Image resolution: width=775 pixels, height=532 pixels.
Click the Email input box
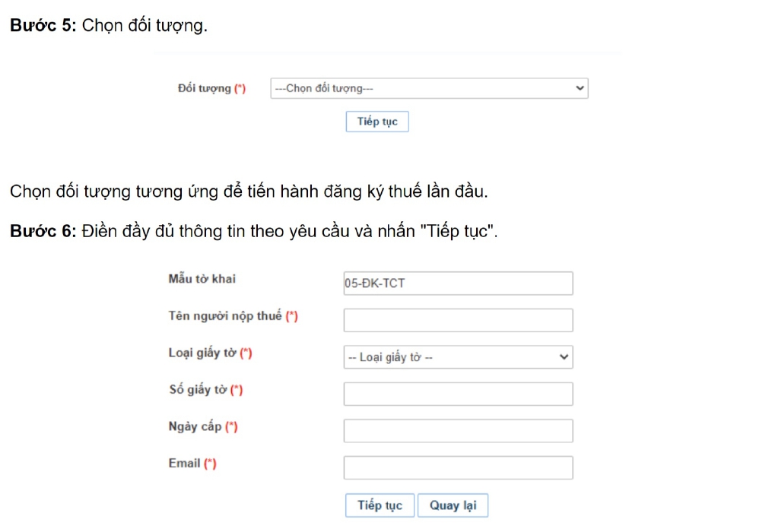pos(458,467)
